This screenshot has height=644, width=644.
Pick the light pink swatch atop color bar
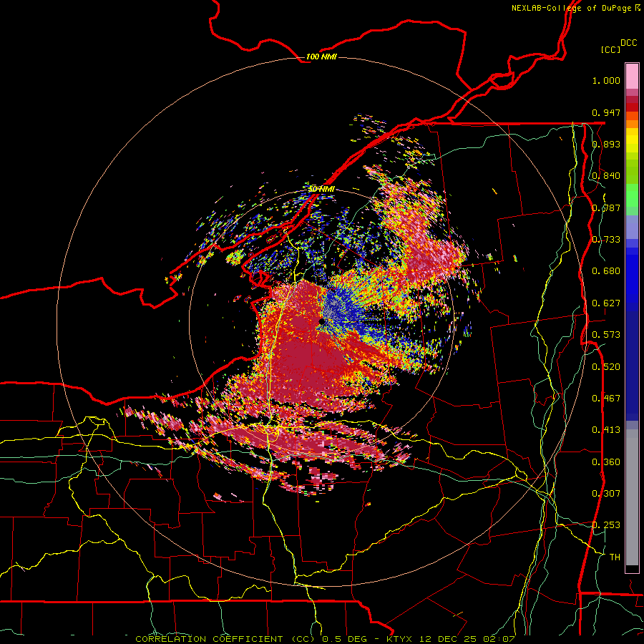tap(632, 77)
